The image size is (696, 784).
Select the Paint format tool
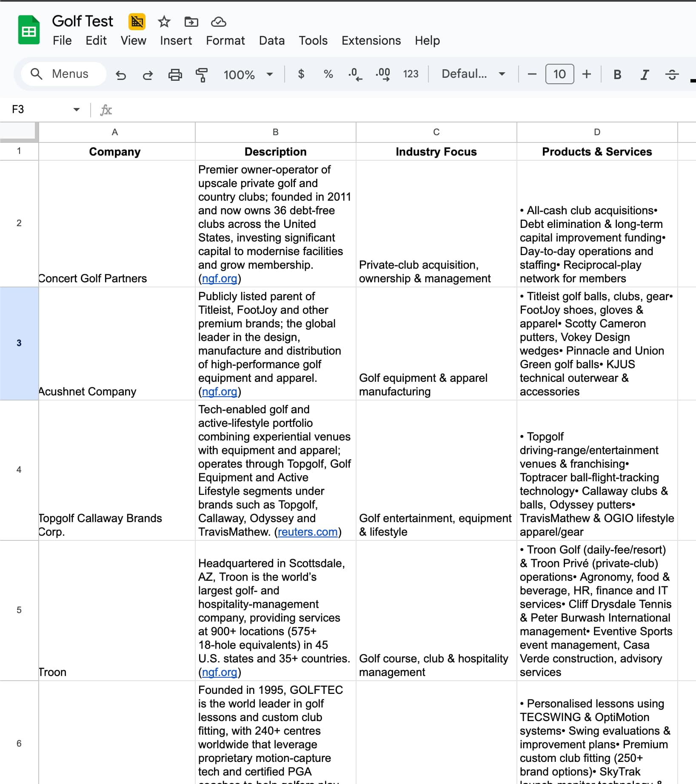tap(202, 75)
